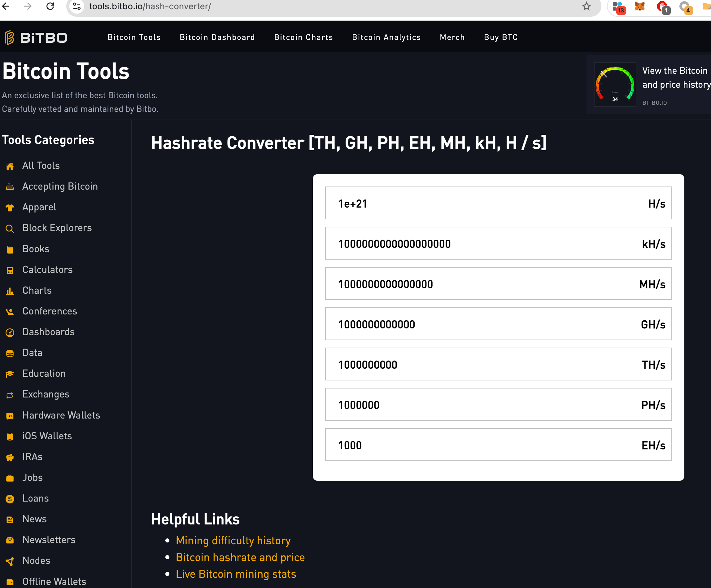
Task: Click the All Tools home icon
Action: coord(10,166)
